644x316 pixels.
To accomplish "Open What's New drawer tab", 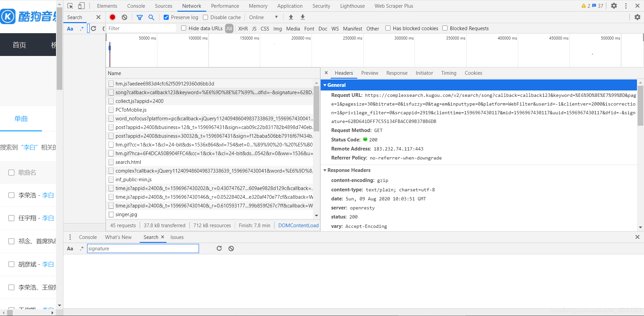I will point(118,237).
